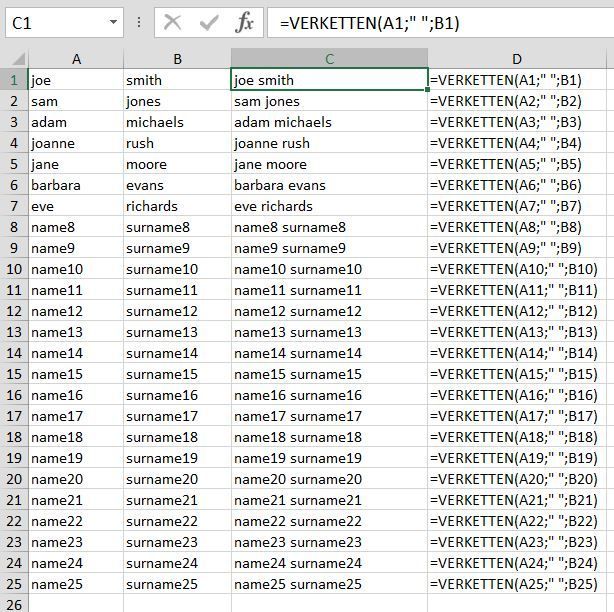Click cell 'name11' in column A

tap(76, 290)
